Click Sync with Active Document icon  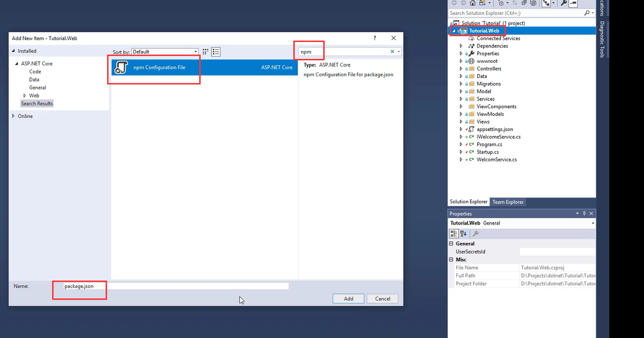(x=515, y=3)
